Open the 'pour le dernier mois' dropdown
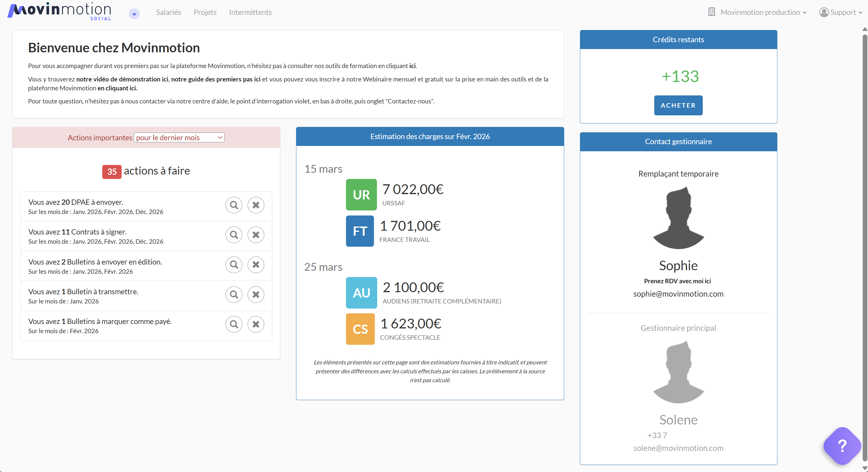 click(179, 137)
